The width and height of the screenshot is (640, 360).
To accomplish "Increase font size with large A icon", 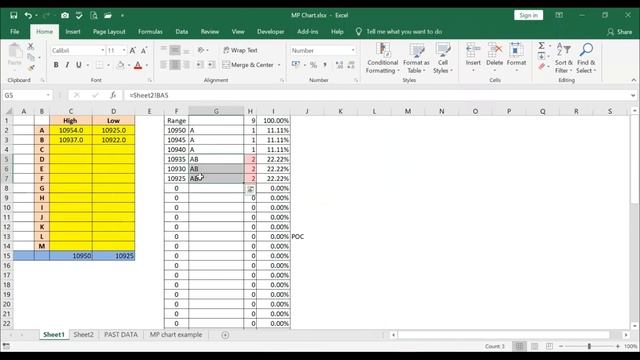I will tap(133, 51).
